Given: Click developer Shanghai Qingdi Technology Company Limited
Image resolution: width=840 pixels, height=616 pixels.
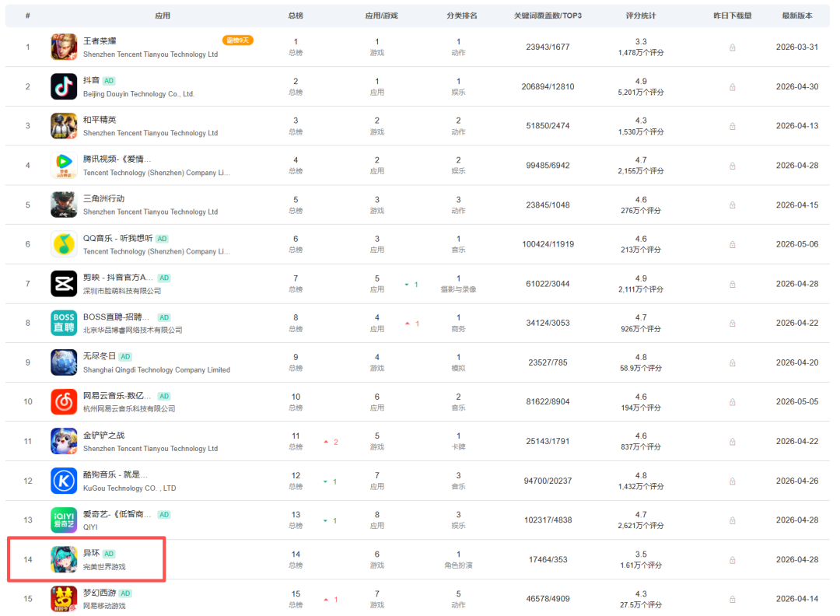Looking at the screenshot, I should pos(156,370).
